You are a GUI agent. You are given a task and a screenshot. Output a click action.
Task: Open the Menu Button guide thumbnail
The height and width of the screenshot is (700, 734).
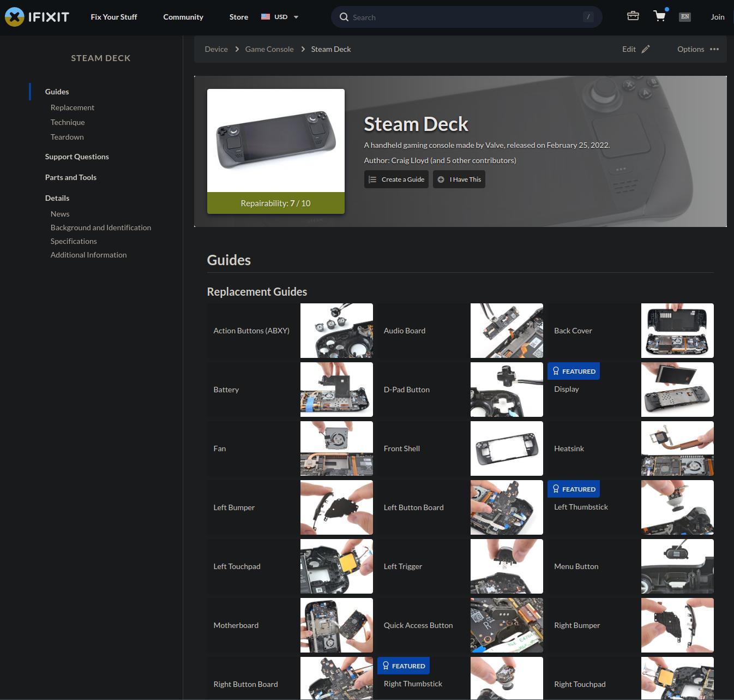[677, 566]
